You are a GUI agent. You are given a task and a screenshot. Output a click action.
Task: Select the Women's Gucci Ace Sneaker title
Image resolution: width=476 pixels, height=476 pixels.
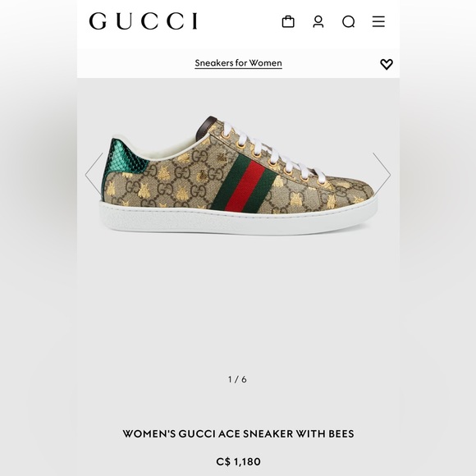point(238,433)
